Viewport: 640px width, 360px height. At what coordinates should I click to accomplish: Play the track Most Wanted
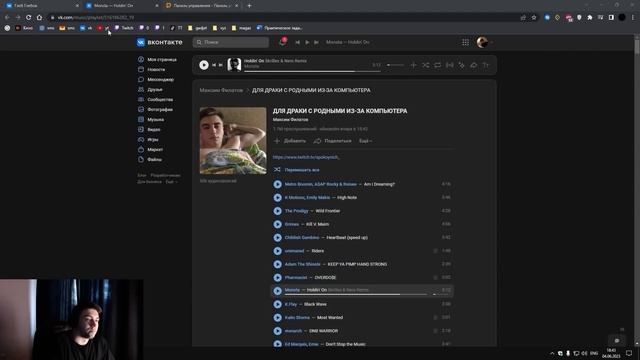coord(278,318)
